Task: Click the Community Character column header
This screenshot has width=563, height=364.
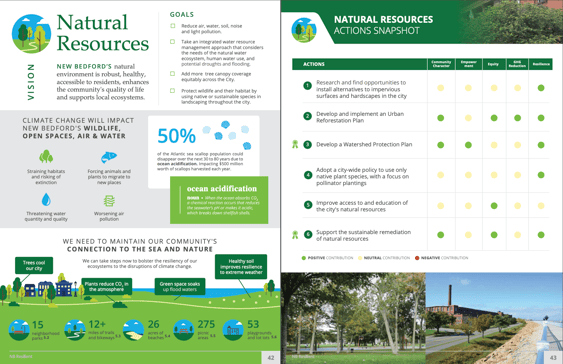Action: pyautogui.click(x=441, y=64)
